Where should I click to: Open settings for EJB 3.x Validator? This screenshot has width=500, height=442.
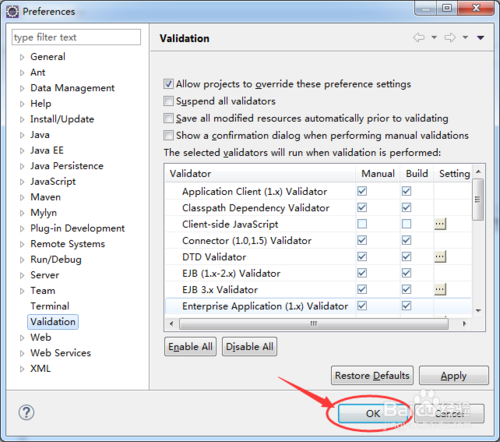pos(440,289)
